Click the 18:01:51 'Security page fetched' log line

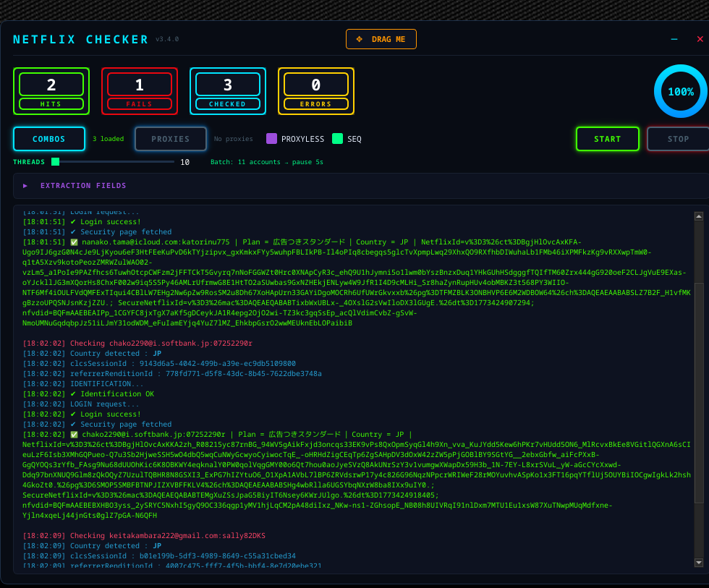tap(97, 232)
